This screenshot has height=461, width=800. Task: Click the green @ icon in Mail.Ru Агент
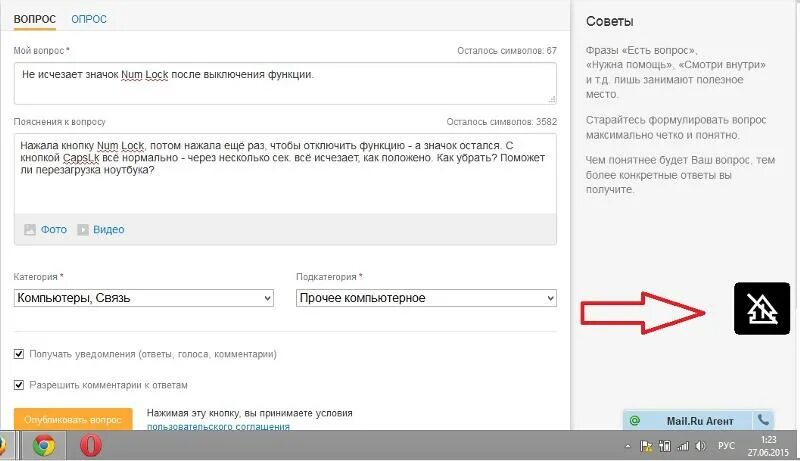(634, 421)
